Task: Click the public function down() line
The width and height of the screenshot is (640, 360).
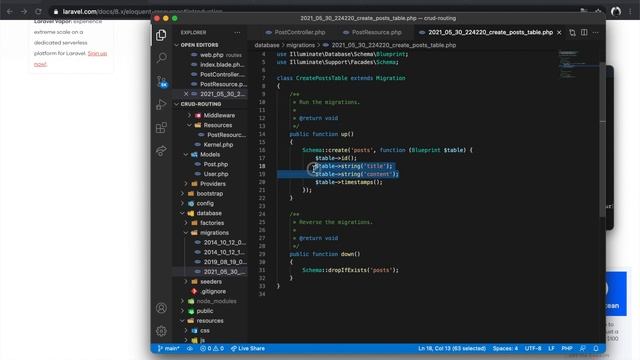Action: 325,254
